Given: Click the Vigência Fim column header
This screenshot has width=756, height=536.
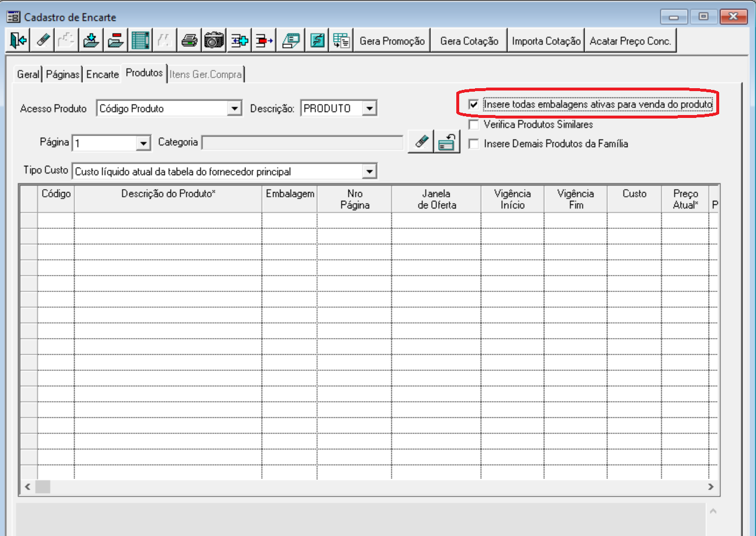Looking at the screenshot, I should click(x=575, y=199).
